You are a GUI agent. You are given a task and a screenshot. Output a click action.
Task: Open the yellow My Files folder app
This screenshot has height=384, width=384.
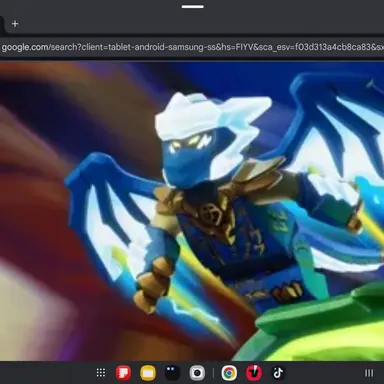148,373
